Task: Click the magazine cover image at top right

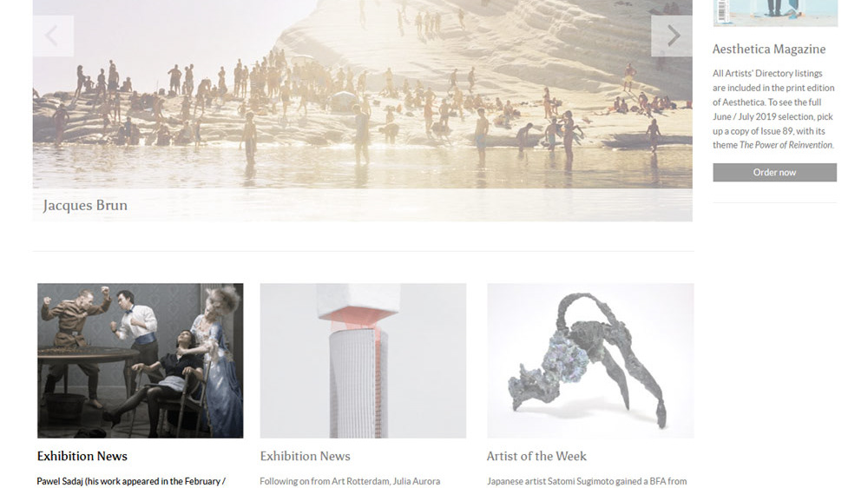Action: click(x=775, y=13)
